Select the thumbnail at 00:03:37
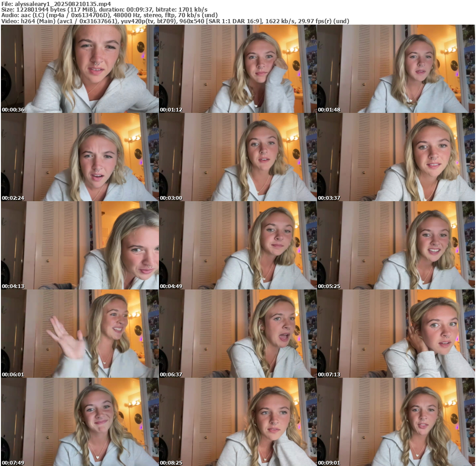Viewport: 476px width, 466px height. tap(396, 157)
